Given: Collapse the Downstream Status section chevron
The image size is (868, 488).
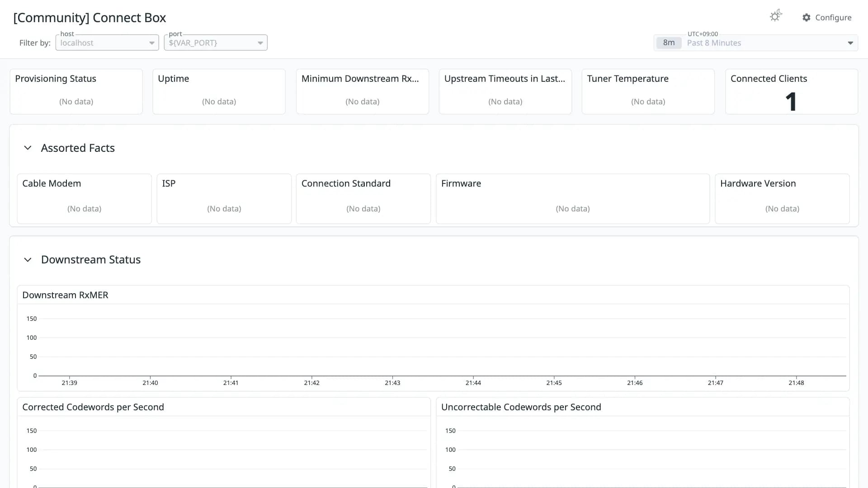Looking at the screenshot, I should tap(28, 260).
